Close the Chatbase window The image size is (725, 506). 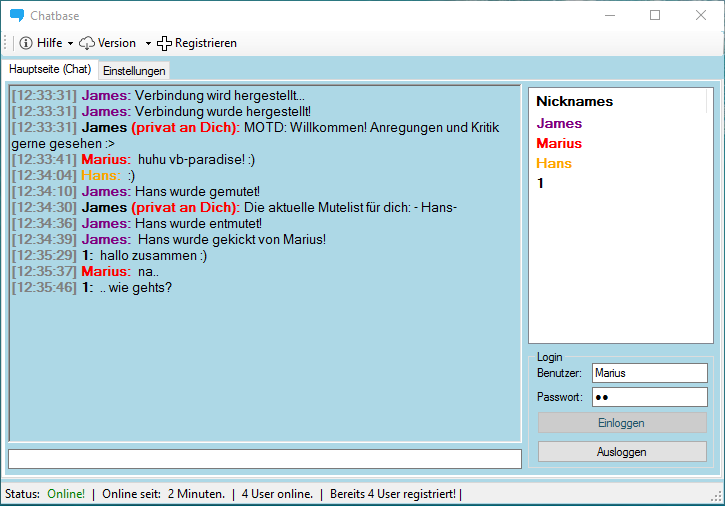[x=701, y=16]
